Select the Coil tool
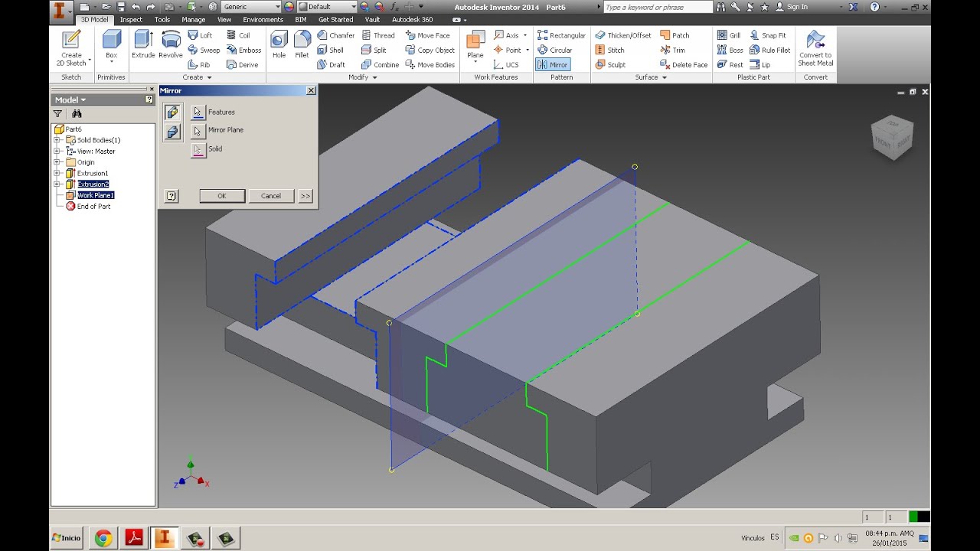 239,35
